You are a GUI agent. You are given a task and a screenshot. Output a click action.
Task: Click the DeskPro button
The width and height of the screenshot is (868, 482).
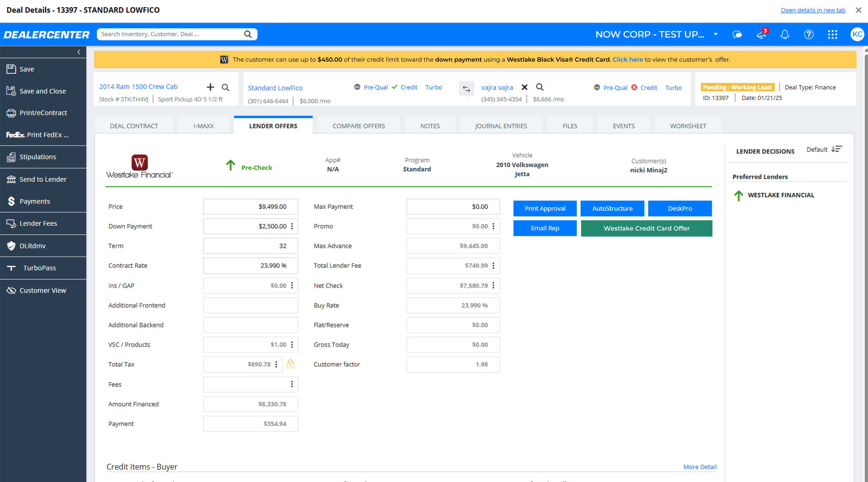click(680, 209)
